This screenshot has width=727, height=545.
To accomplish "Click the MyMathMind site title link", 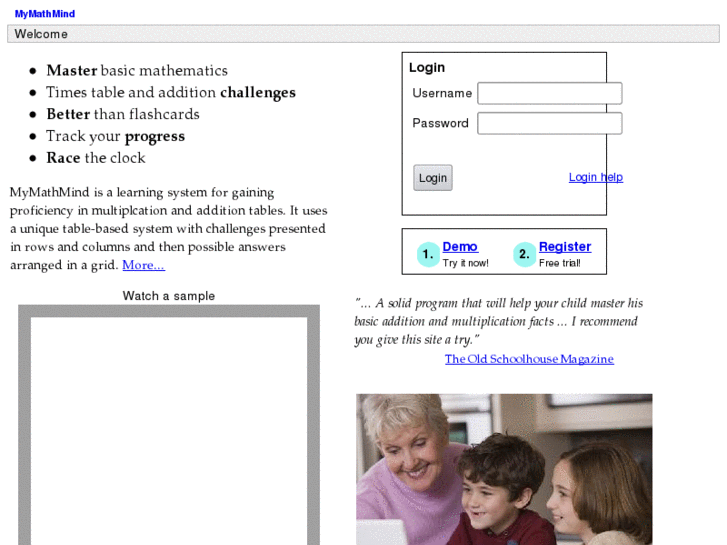I will (x=45, y=14).
